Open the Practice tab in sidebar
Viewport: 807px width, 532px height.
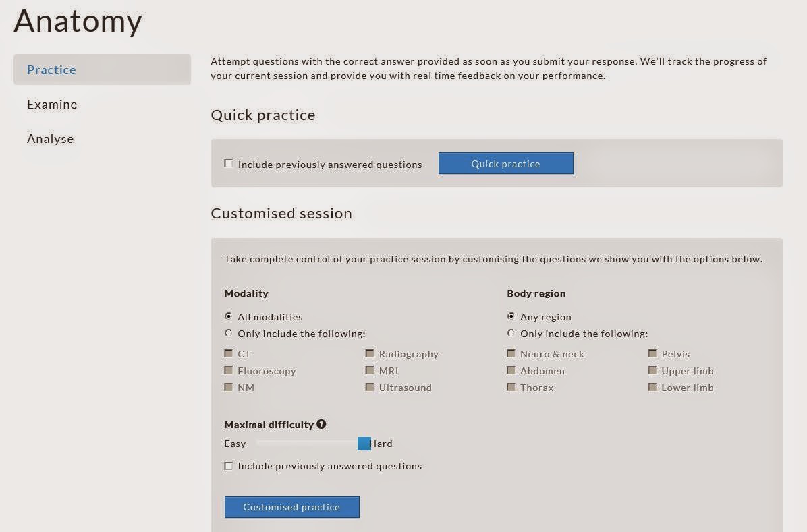(102, 69)
